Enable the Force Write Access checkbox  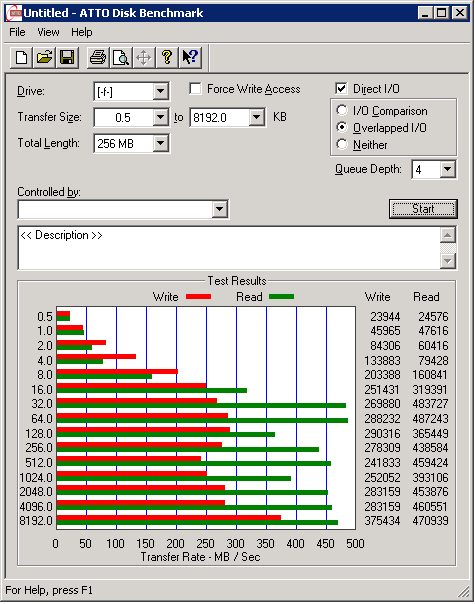195,89
